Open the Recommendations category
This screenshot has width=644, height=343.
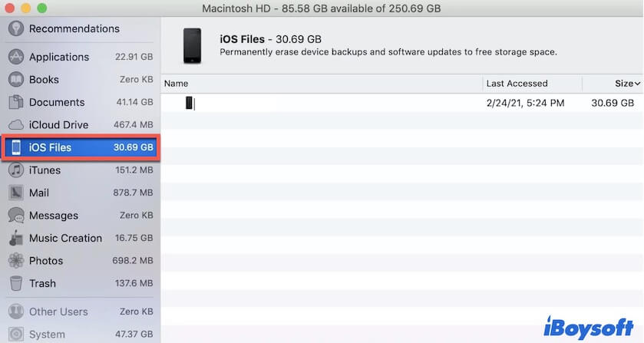(x=74, y=28)
